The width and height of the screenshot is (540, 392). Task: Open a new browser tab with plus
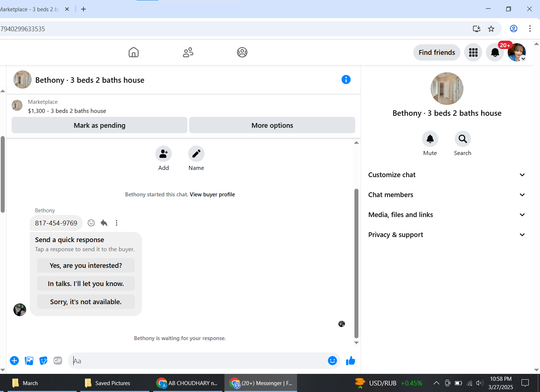[x=84, y=9]
